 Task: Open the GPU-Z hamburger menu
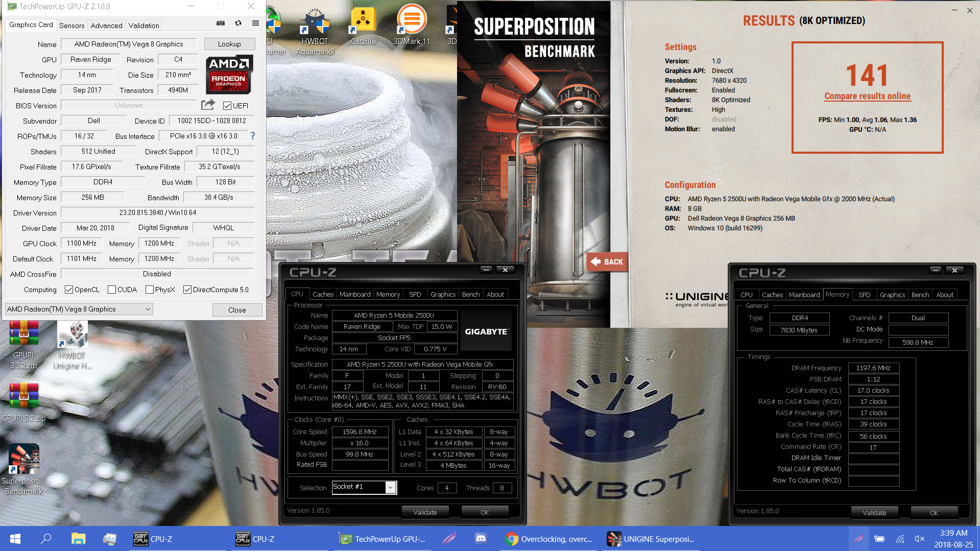tap(255, 23)
